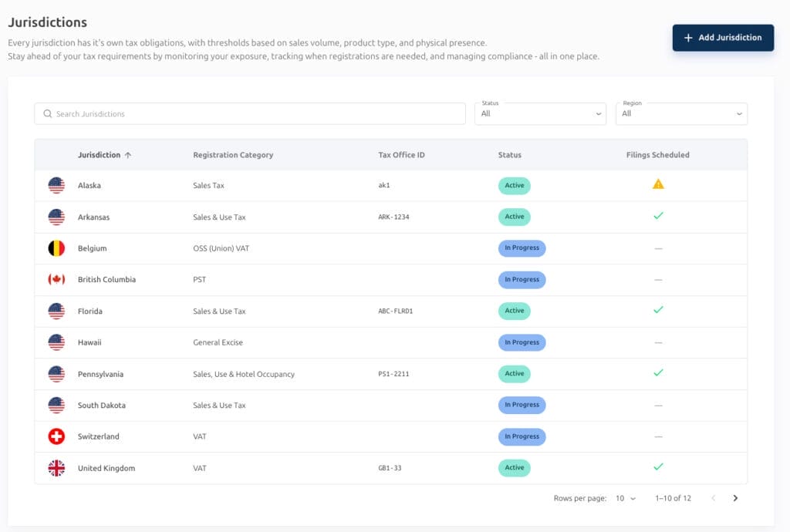Click the Active status badge for United Kingdom
The width and height of the screenshot is (790, 532).
click(x=515, y=467)
